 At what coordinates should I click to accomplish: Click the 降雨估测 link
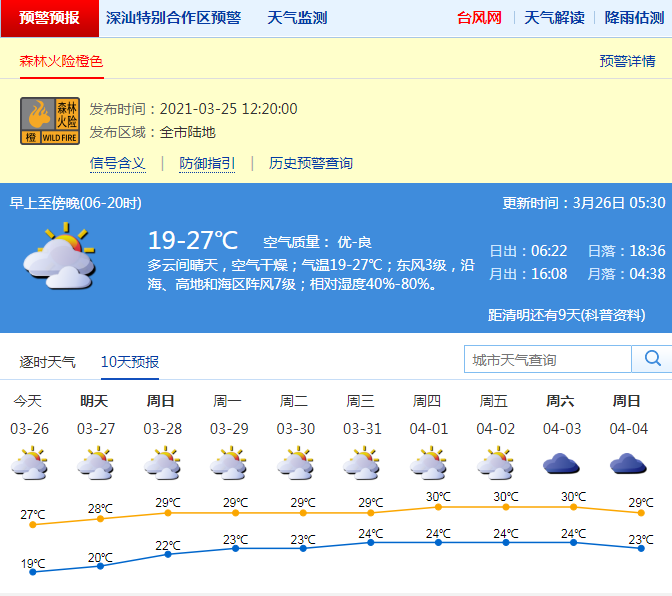tap(634, 18)
